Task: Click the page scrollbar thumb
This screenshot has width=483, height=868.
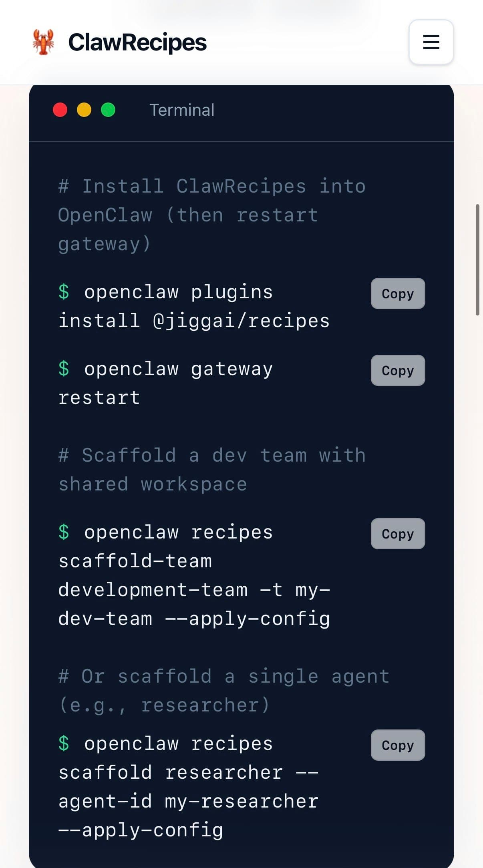Action: [477, 260]
